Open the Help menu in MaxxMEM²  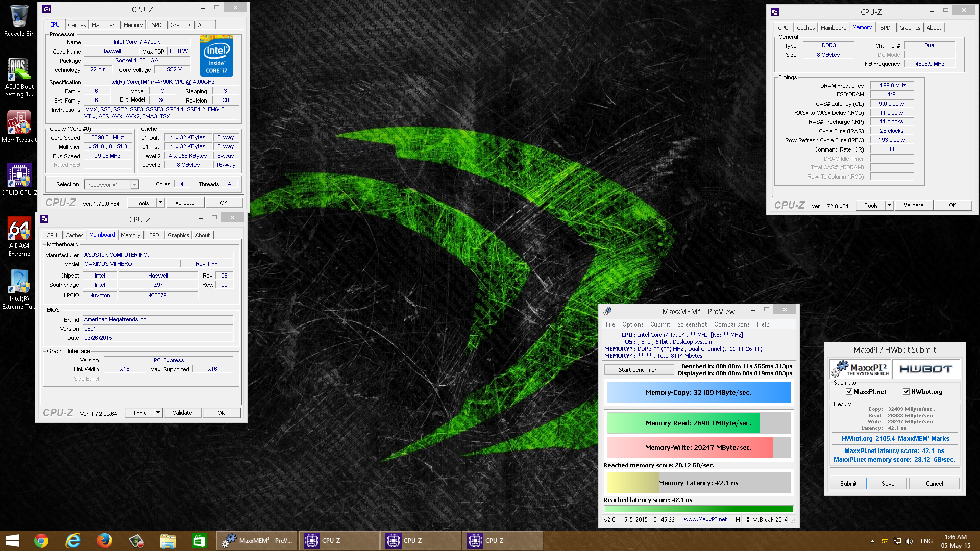pos(763,324)
